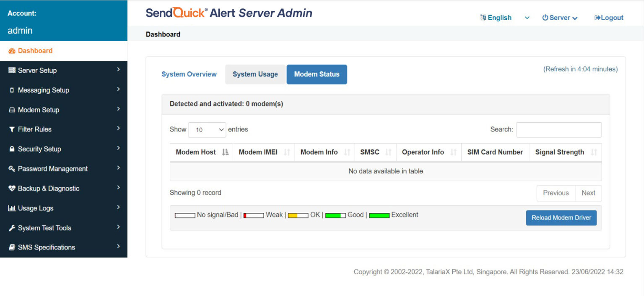Click the power icon beside Server
The image size is (644, 296).
tap(545, 18)
